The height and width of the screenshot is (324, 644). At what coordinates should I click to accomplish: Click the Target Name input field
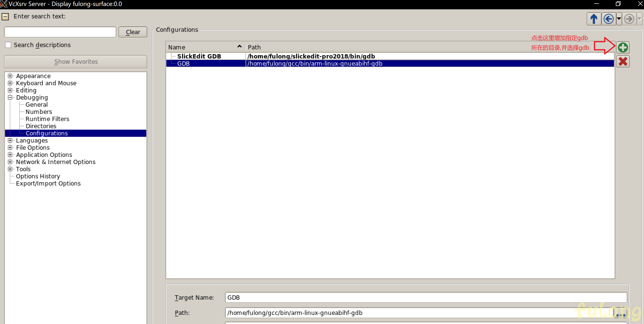tap(426, 297)
